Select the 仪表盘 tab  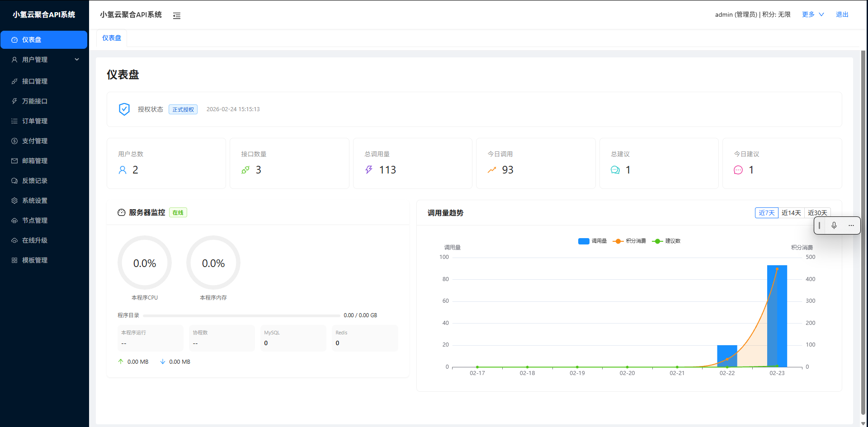[111, 38]
